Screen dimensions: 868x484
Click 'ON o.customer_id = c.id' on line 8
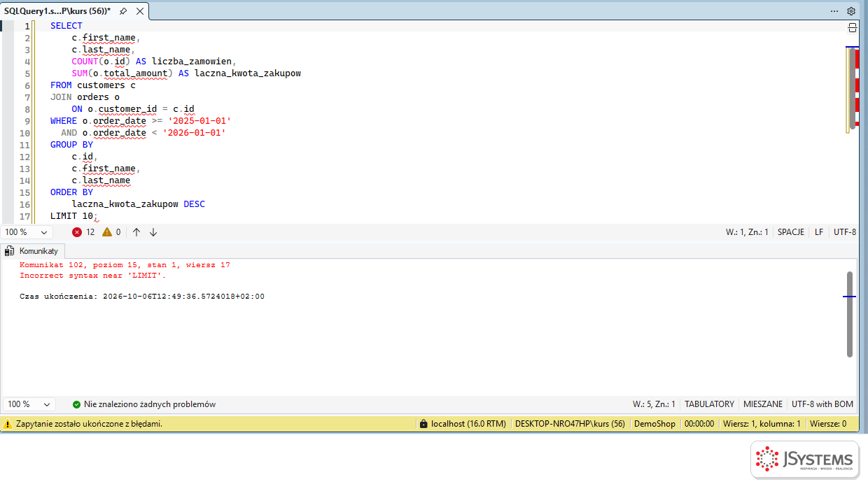[133, 109]
